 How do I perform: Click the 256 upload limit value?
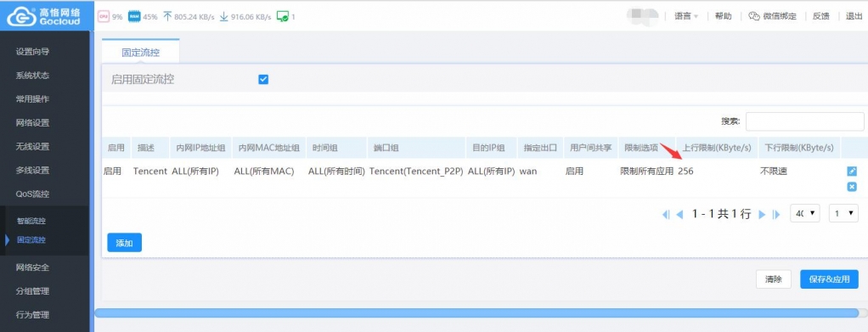coord(685,172)
